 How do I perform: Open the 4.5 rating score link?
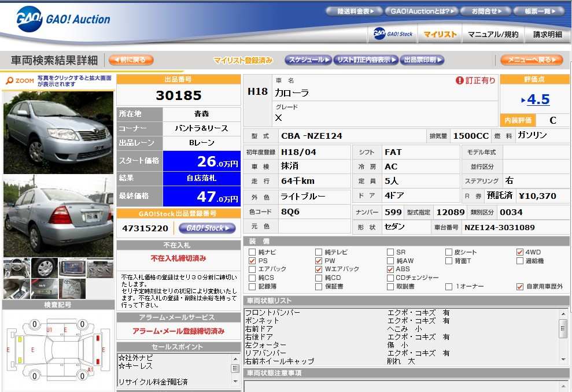click(x=538, y=99)
